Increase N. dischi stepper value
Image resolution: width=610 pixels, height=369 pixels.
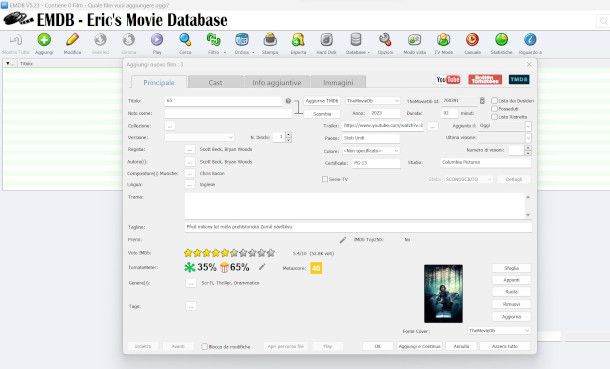[288, 135]
